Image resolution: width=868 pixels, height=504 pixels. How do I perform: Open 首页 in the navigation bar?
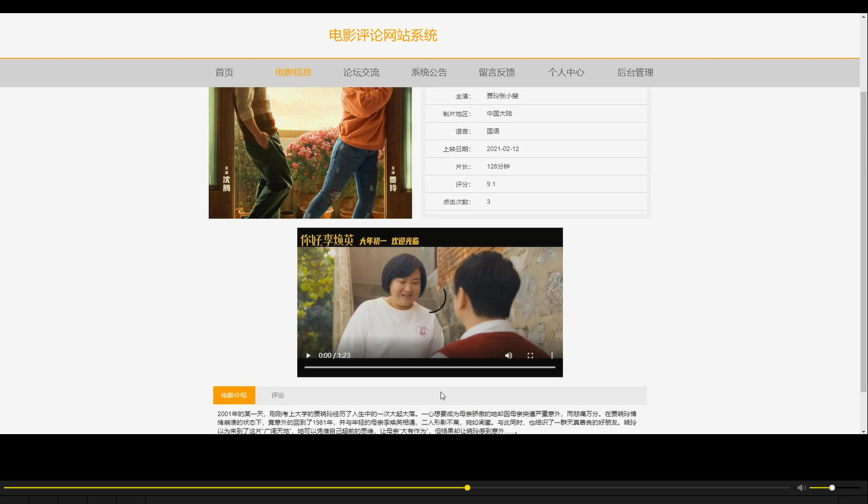tap(224, 72)
